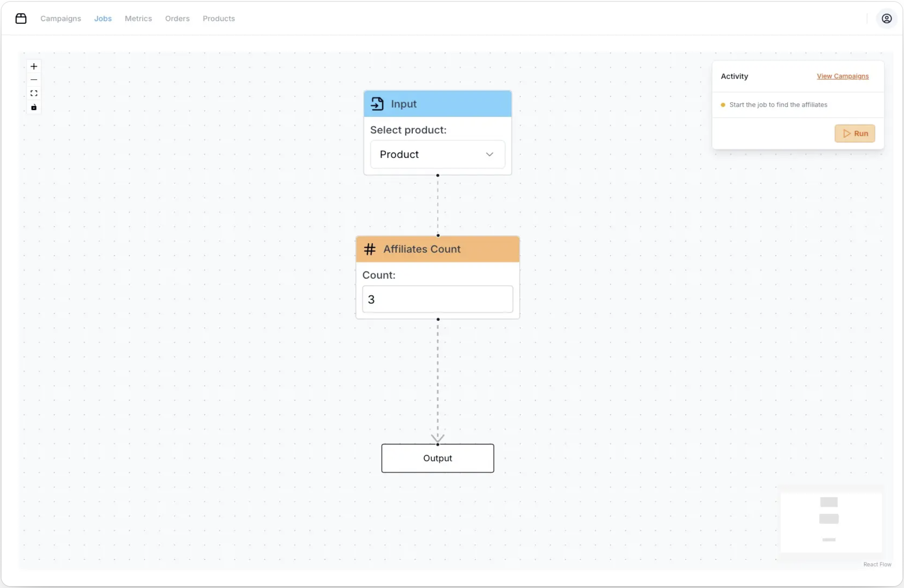
Task: Click the Count input field
Action: (437, 299)
